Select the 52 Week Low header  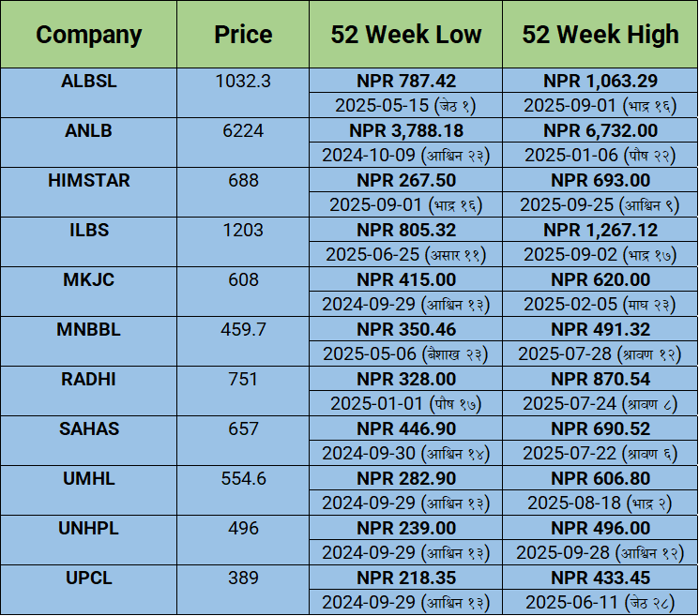[405, 36]
